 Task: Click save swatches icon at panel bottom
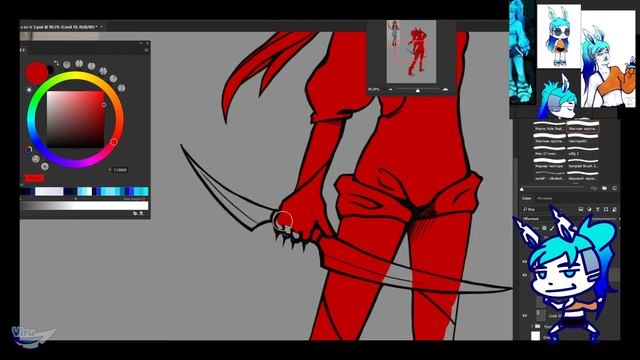coord(142,213)
